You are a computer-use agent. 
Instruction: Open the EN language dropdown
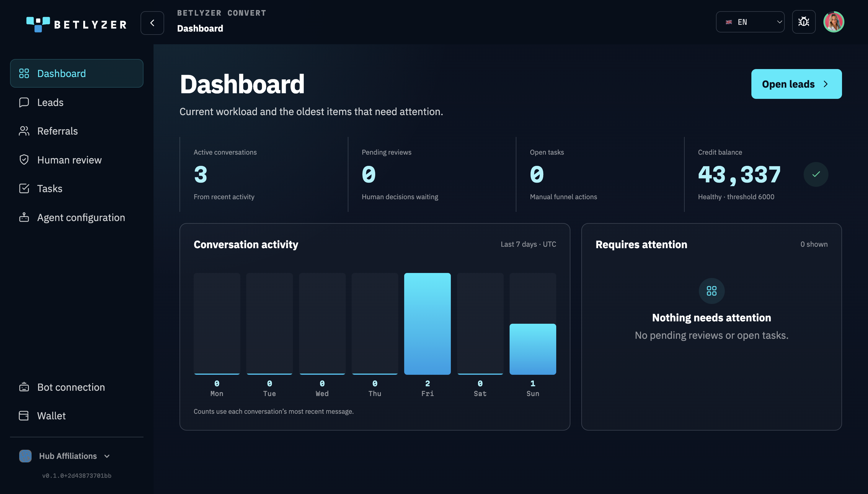[750, 22]
